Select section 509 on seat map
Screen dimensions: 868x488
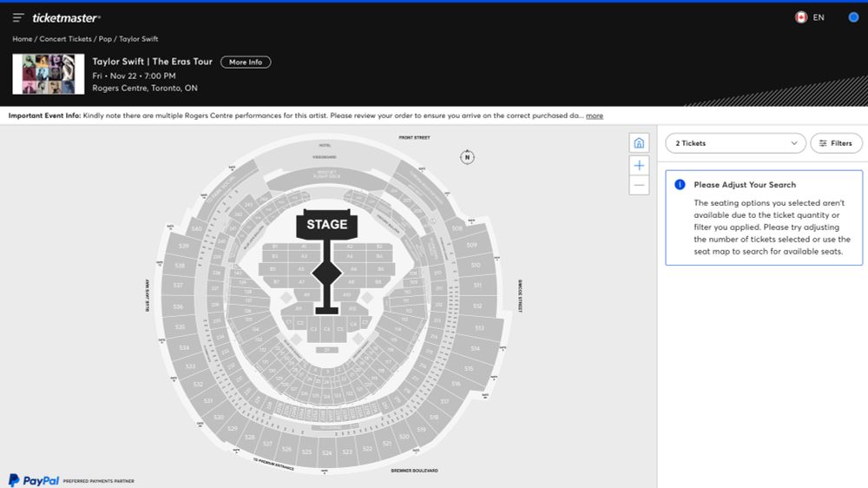471,245
